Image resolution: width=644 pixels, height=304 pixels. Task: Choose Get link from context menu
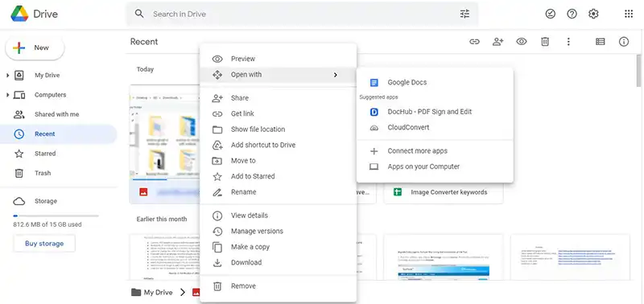tap(278, 113)
